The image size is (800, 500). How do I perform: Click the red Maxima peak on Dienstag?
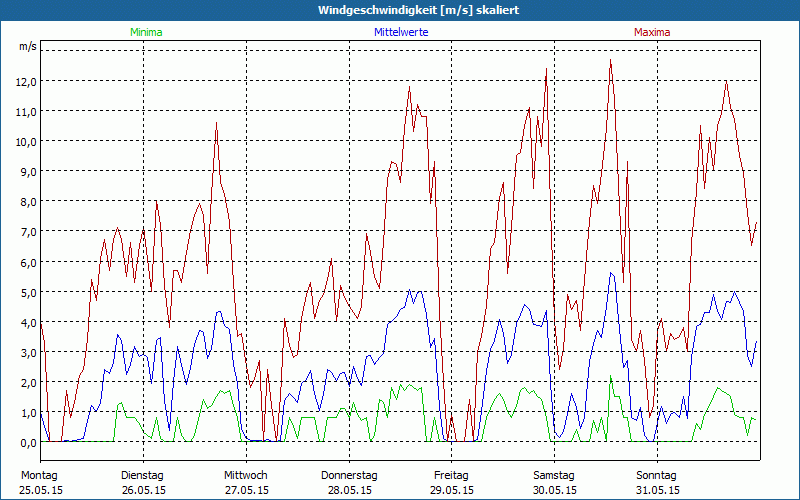pyautogui.click(x=216, y=123)
